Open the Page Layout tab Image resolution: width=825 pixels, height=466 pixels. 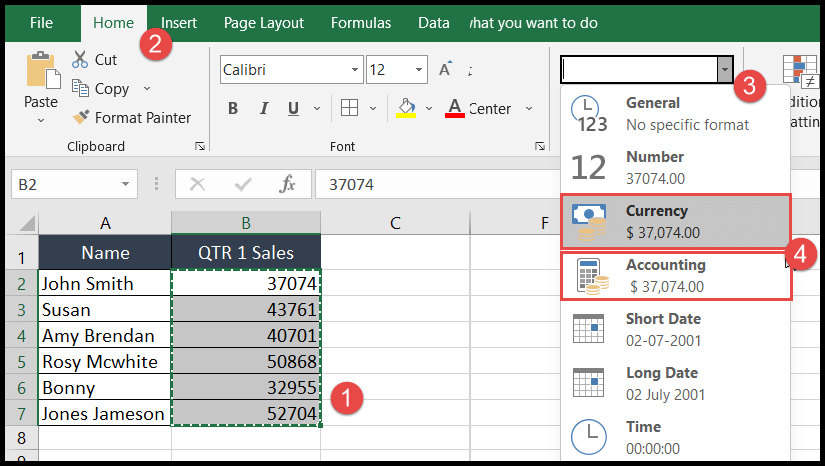pos(264,23)
